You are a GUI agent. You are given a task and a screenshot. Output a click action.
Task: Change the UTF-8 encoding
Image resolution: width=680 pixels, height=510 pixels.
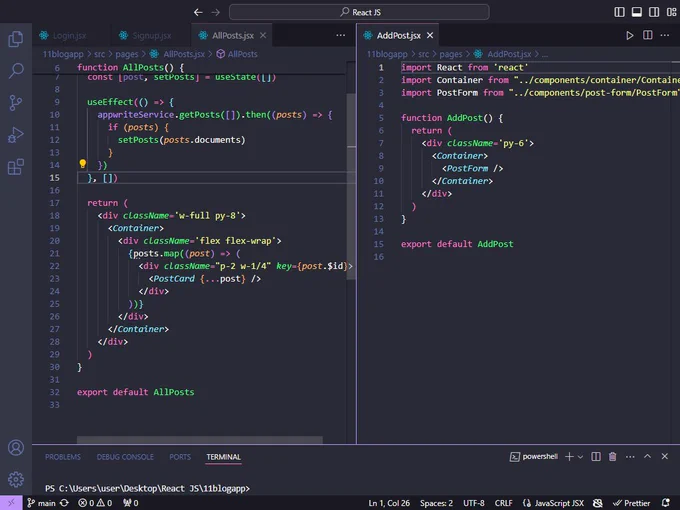474,503
